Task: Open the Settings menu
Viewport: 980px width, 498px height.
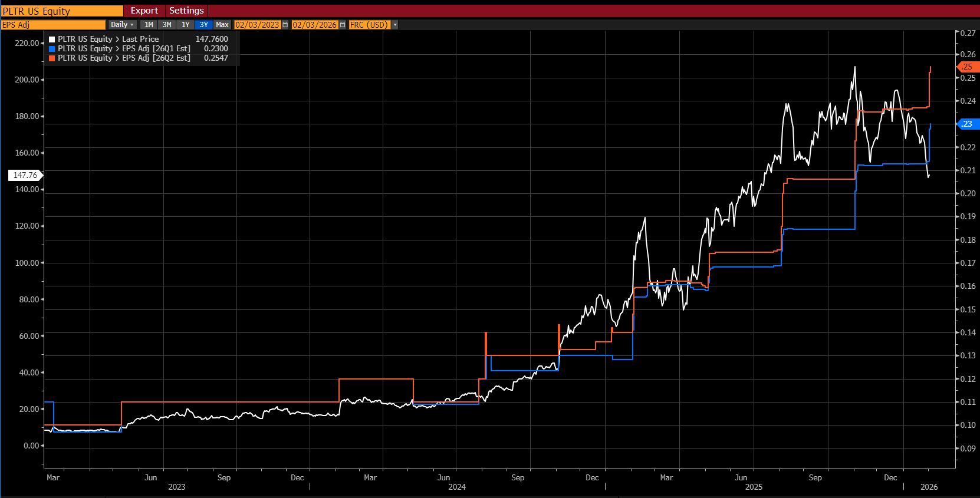Action: coord(186,11)
